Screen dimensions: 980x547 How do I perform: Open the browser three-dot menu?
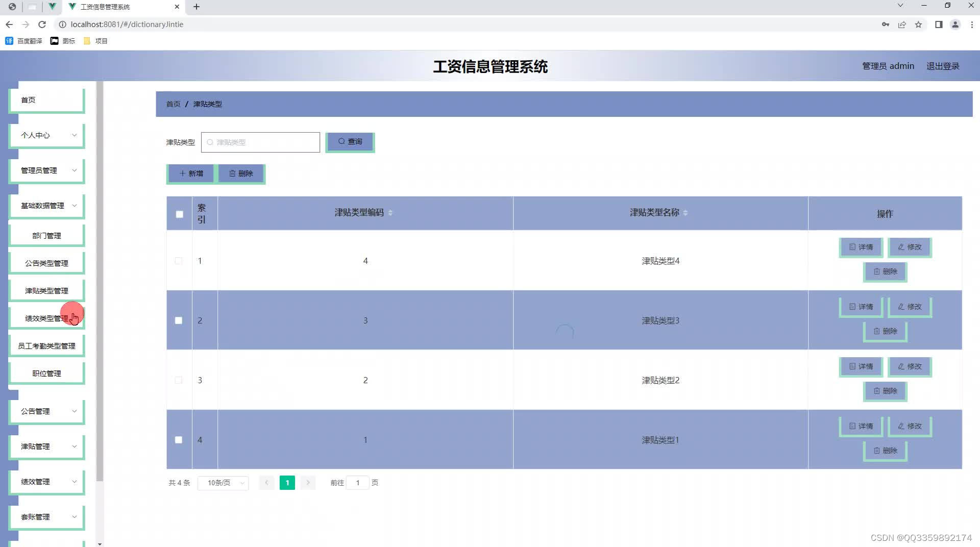[972, 24]
